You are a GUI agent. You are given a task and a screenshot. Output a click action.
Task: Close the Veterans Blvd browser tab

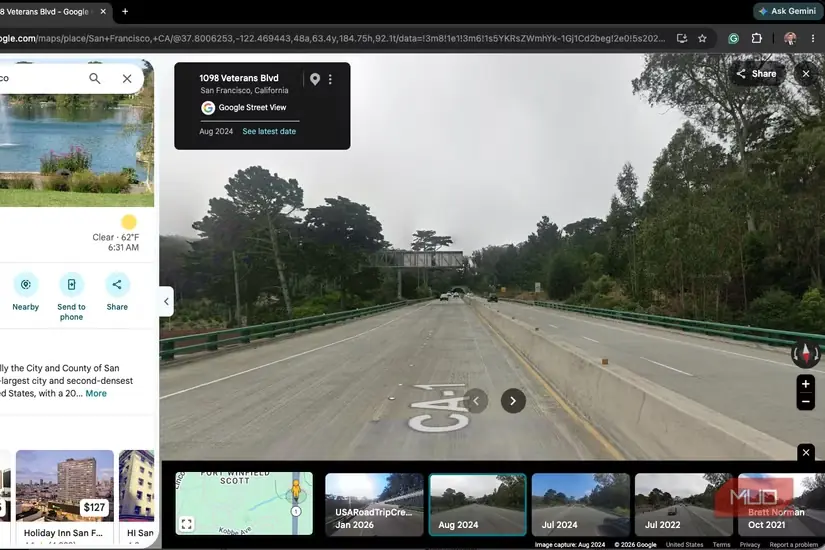click(x=103, y=12)
